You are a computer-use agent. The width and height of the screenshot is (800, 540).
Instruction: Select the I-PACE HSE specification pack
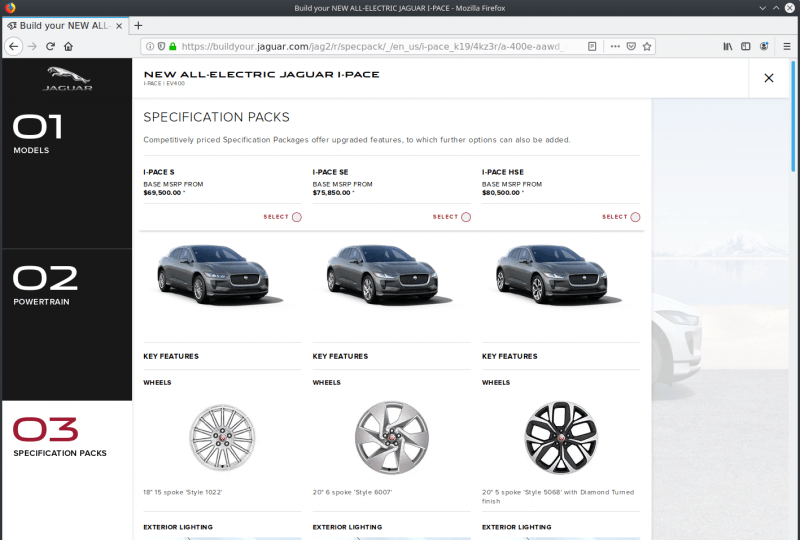coord(621,217)
